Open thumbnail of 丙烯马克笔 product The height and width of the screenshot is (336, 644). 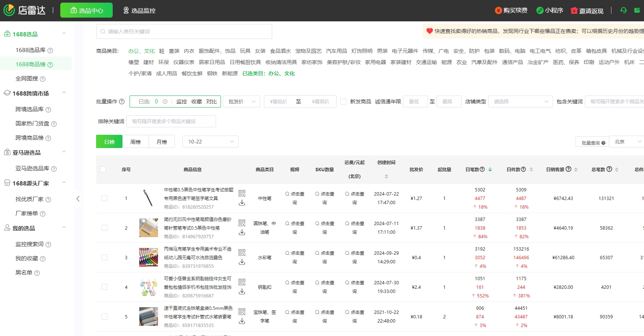point(149,257)
